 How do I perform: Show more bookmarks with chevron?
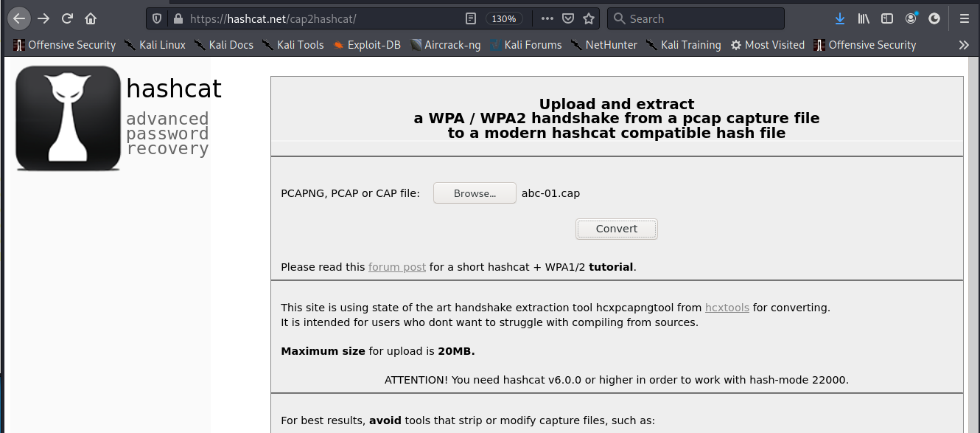pos(963,45)
